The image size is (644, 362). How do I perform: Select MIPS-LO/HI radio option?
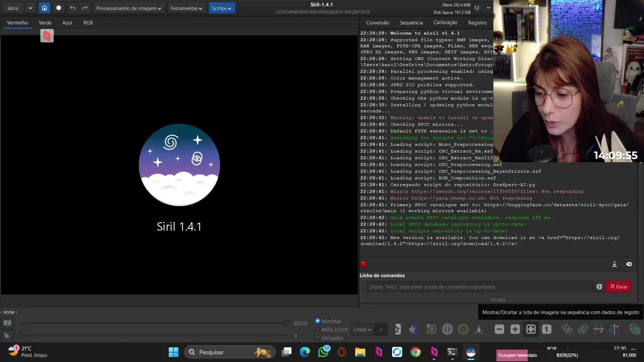pos(317,330)
